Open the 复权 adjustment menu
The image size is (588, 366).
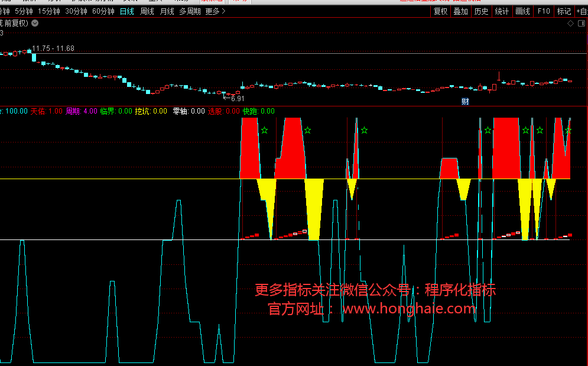pos(440,11)
